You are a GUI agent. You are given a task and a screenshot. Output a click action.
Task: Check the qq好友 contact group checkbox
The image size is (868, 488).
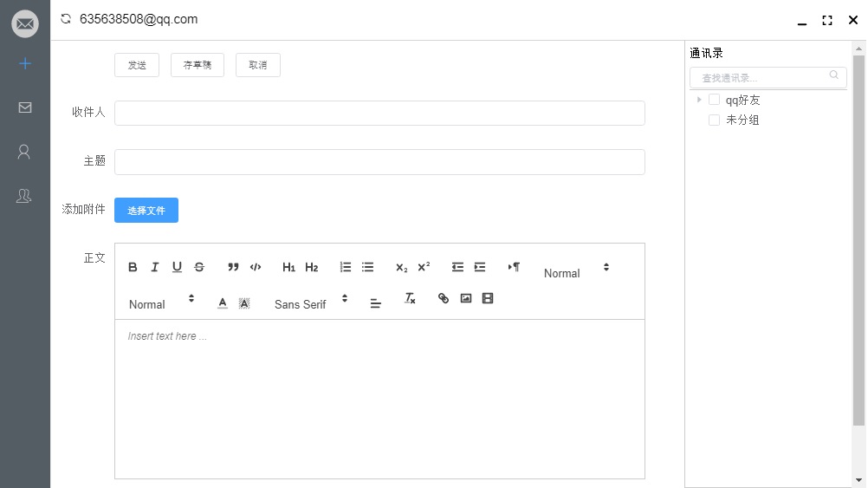click(714, 100)
